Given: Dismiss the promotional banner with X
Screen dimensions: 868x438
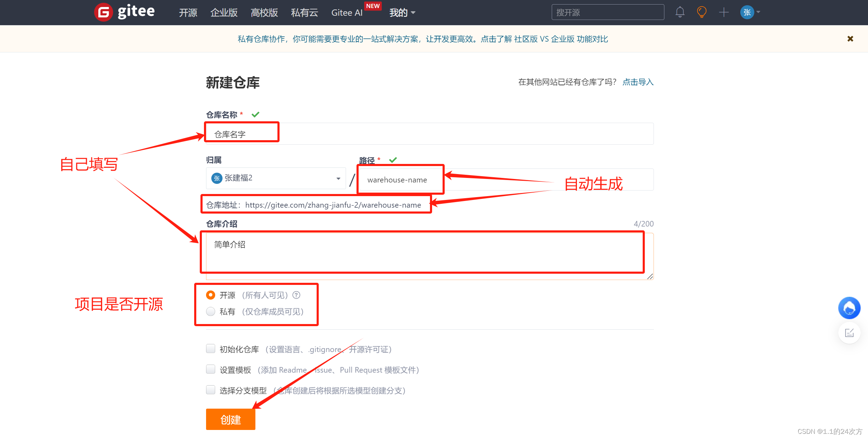Looking at the screenshot, I should (850, 39).
